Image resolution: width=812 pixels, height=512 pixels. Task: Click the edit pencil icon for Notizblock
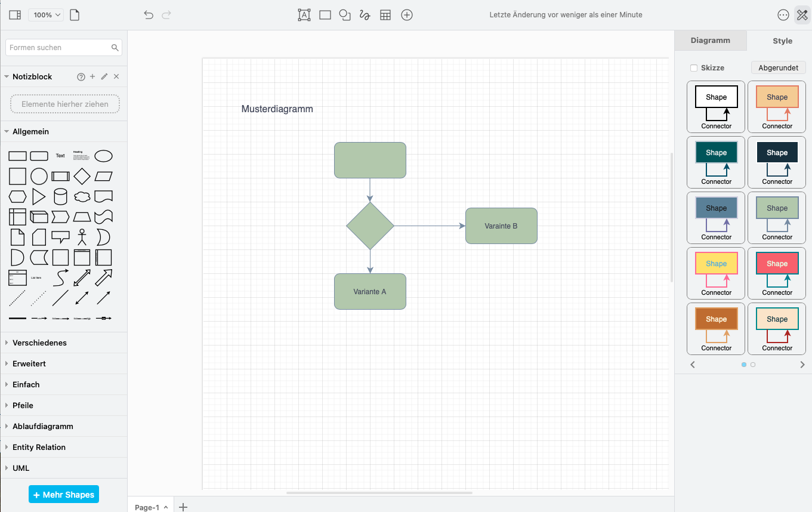(x=104, y=76)
